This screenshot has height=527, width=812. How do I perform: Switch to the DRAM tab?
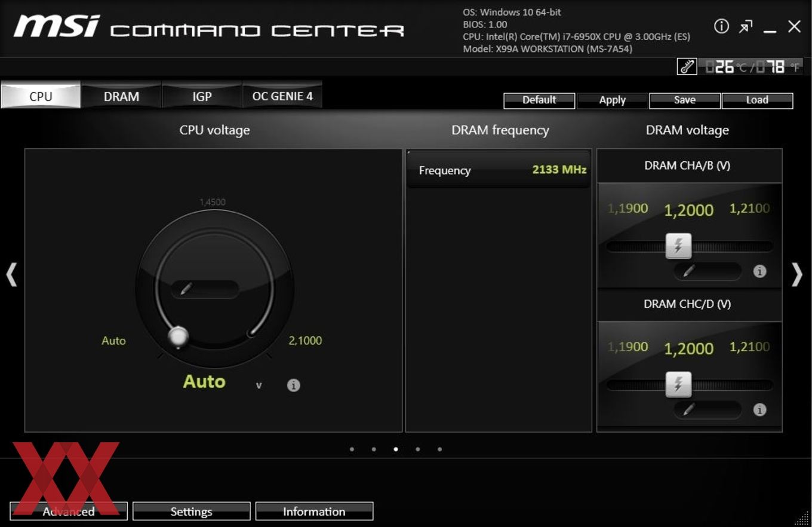pyautogui.click(x=121, y=96)
